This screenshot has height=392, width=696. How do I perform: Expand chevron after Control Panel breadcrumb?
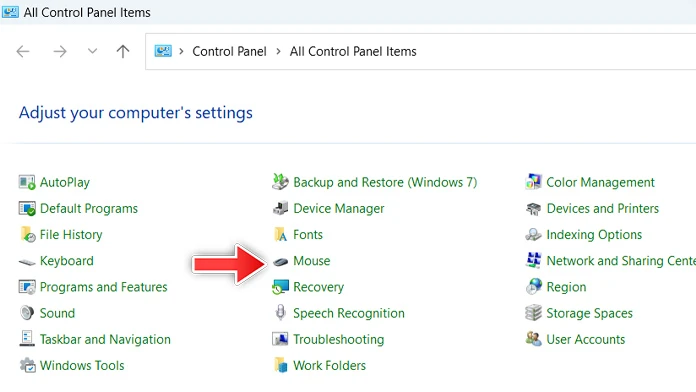pos(278,51)
